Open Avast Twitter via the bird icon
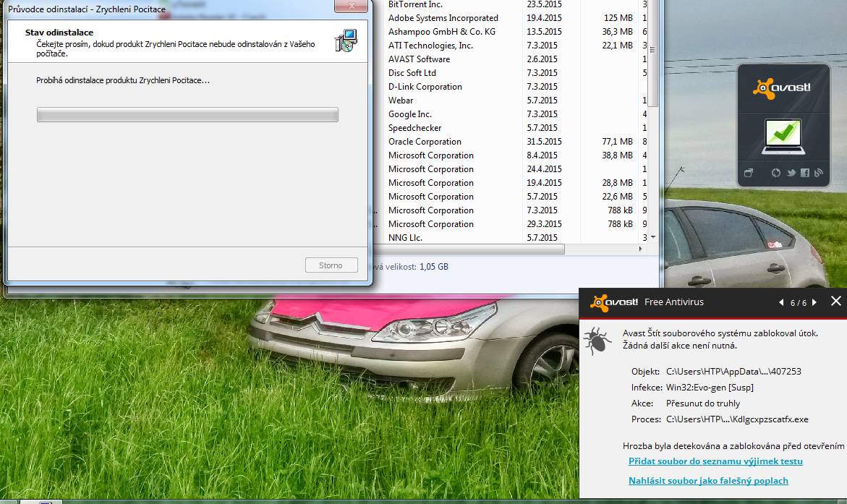Screen dimensions: 847x504 [791, 173]
